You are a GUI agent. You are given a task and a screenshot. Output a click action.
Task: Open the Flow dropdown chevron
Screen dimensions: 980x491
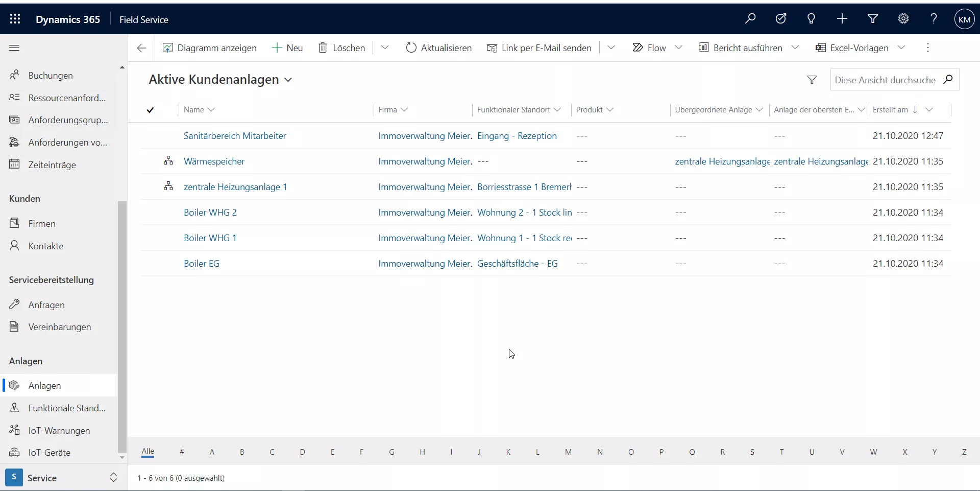click(x=678, y=48)
